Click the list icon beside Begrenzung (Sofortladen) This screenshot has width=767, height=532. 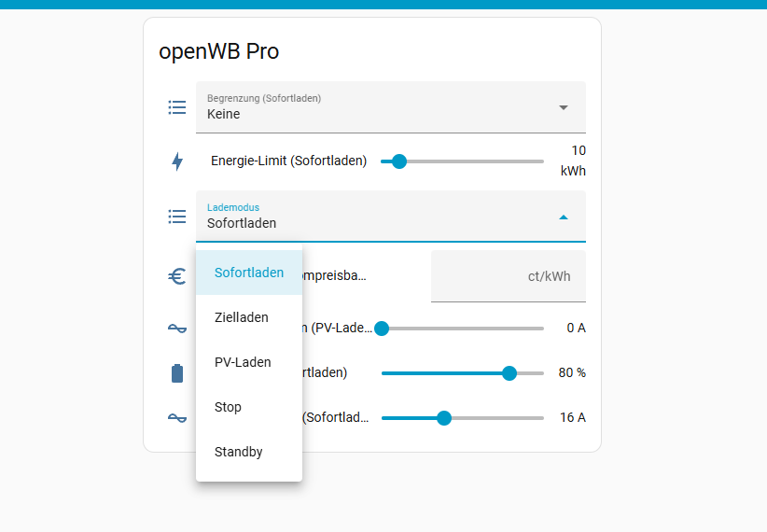pos(177,107)
